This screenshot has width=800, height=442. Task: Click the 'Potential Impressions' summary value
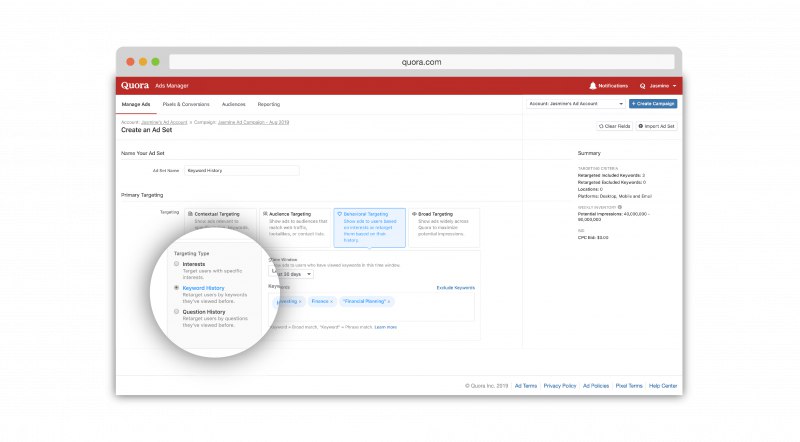pos(613,216)
